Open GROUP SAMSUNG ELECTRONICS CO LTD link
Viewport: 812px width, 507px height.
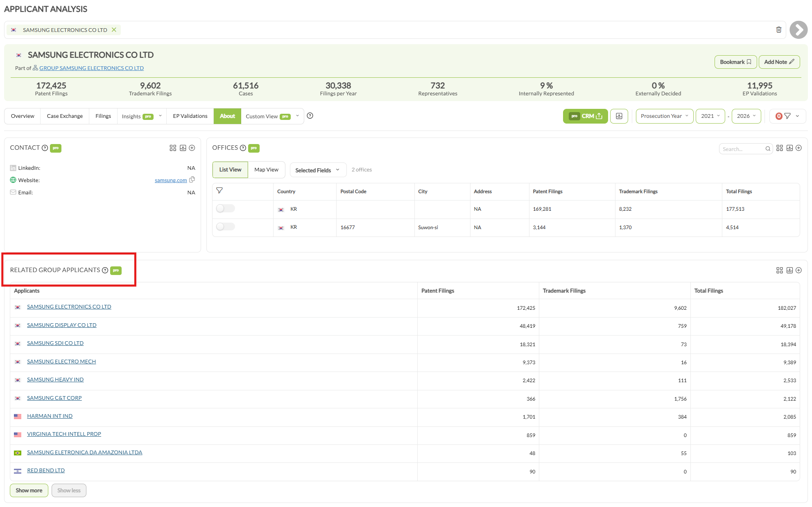pyautogui.click(x=91, y=68)
